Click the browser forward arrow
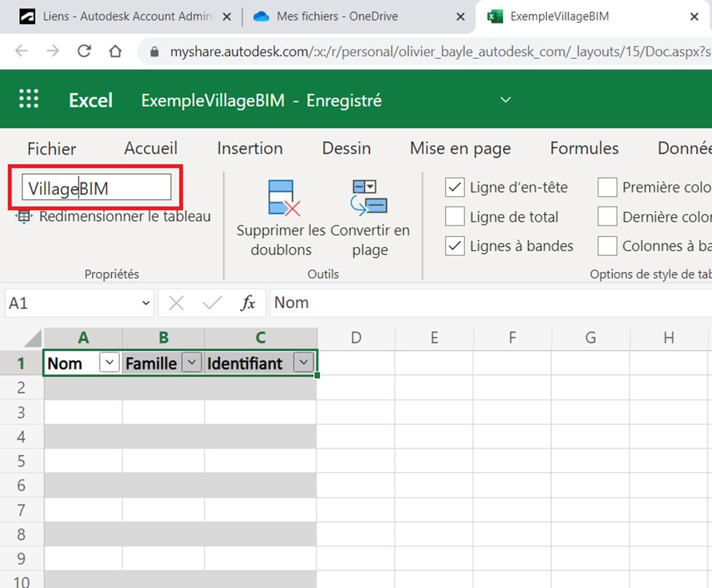 [x=52, y=51]
